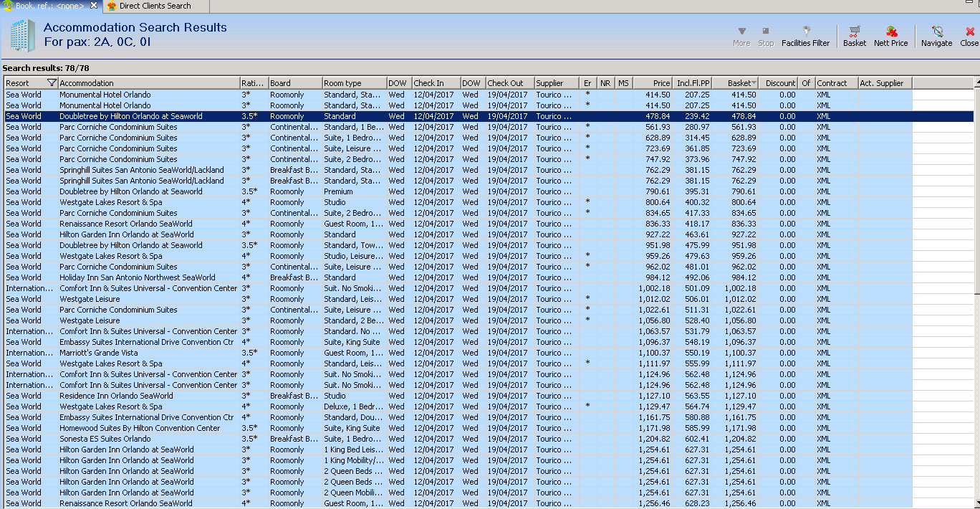Switch to Direct Clients Search tab
The height and width of the screenshot is (509, 980).
[155, 6]
